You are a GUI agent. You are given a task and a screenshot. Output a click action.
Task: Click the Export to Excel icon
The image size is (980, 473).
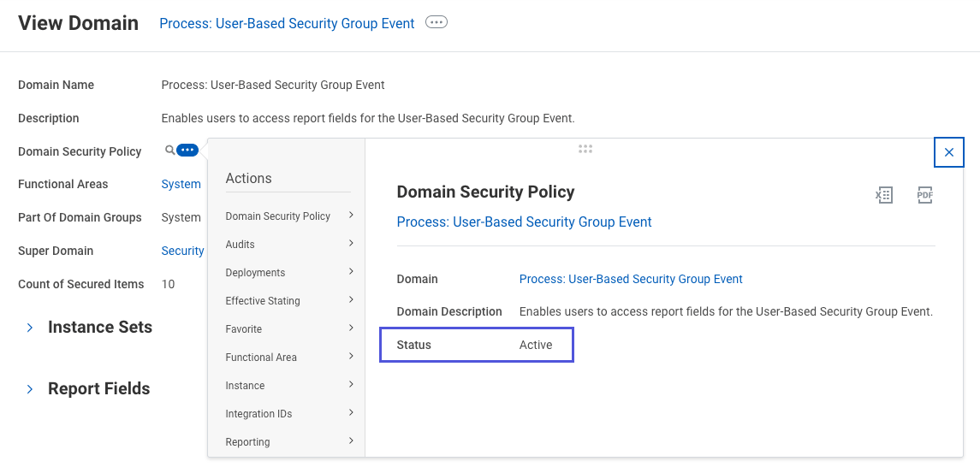884,195
